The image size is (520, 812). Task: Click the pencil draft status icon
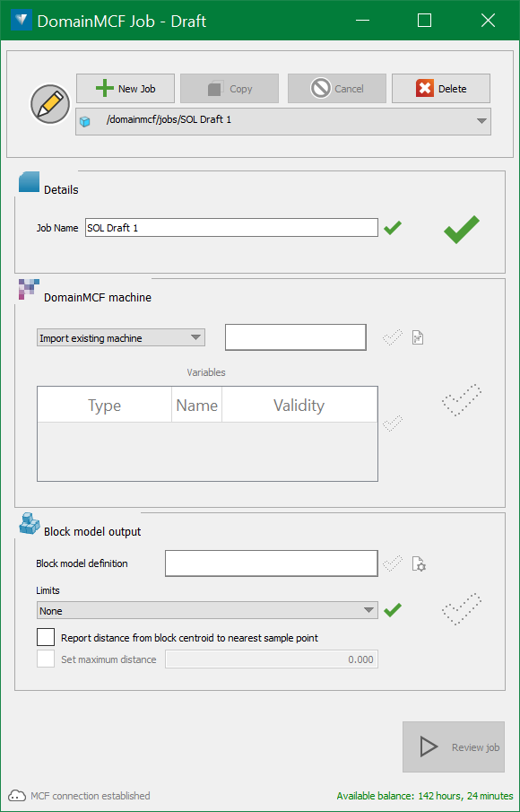point(50,104)
